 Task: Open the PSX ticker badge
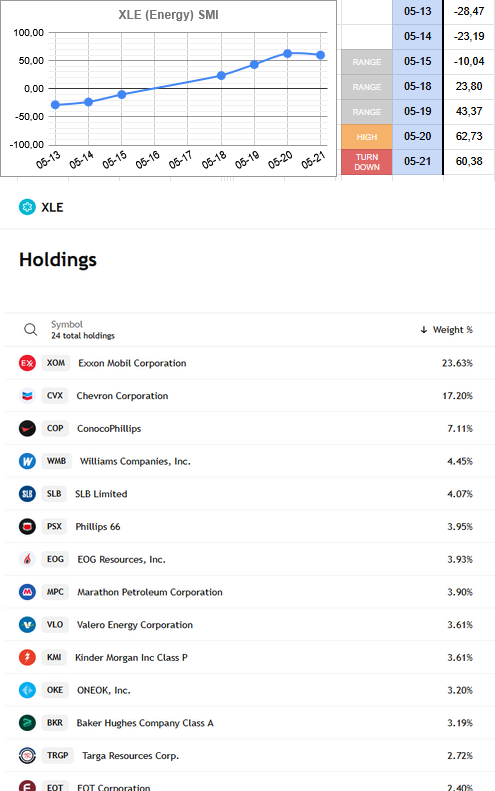[x=54, y=526]
